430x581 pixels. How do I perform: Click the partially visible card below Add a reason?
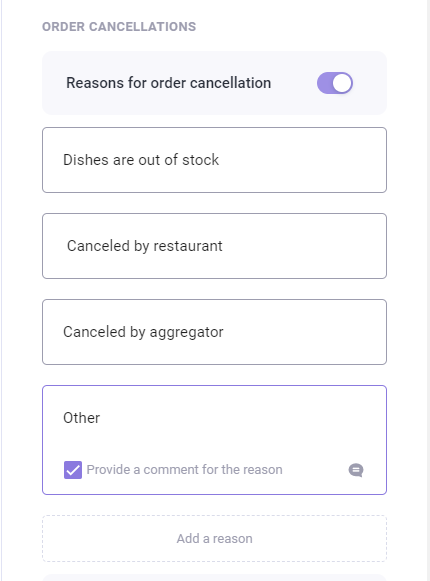coord(214,578)
